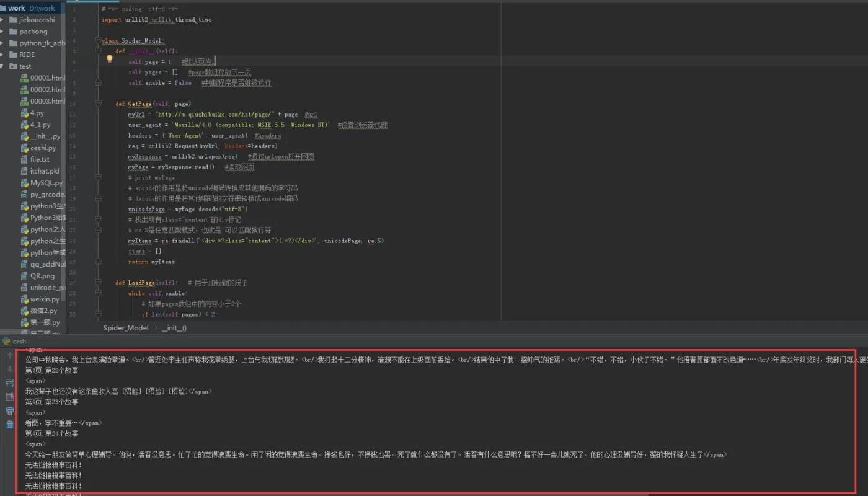Select the RIDE folder name
This screenshot has height=496, width=868.
pos(27,55)
